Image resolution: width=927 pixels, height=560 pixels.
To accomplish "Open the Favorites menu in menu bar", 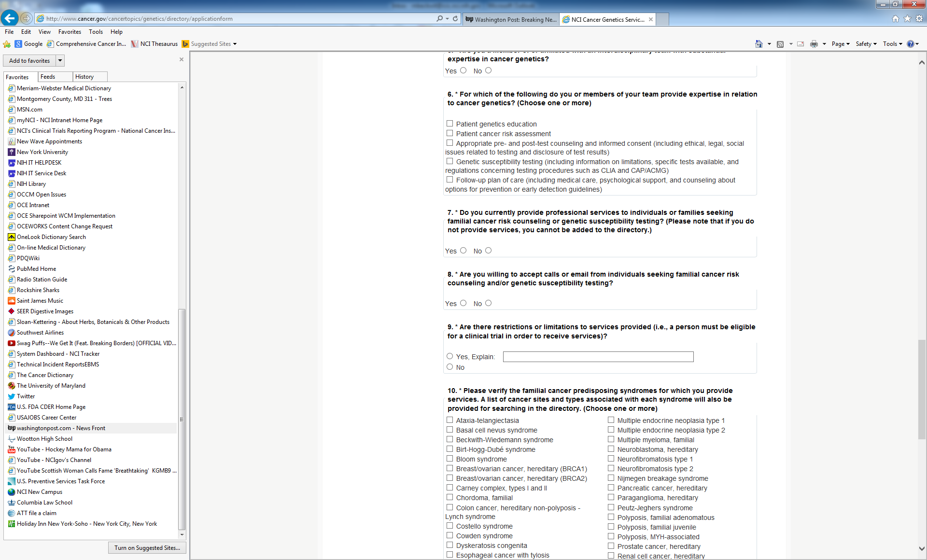I will coord(70,32).
